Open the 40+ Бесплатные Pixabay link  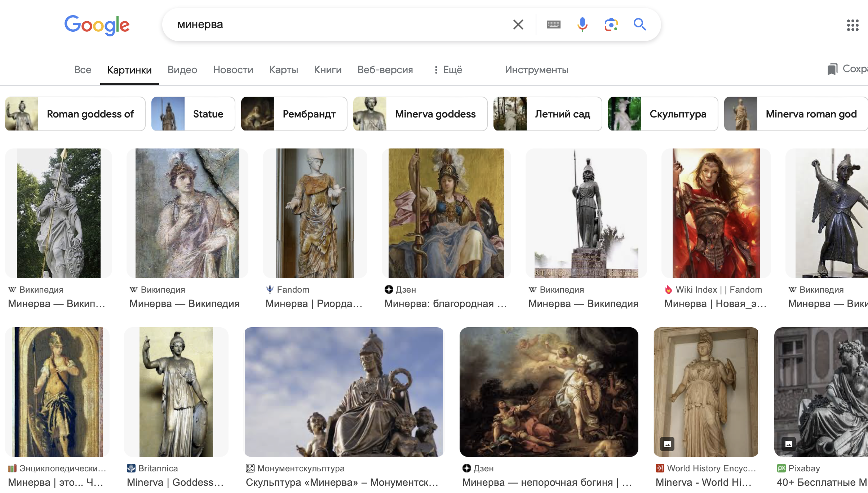tap(822, 482)
